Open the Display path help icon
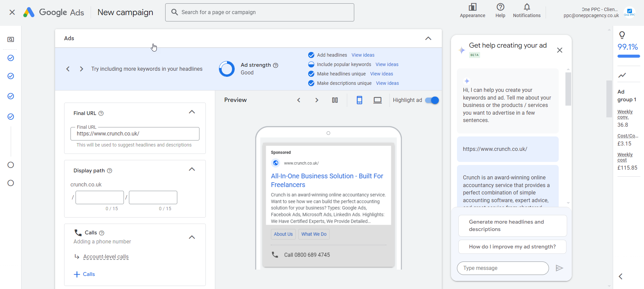This screenshot has height=289, width=644. click(x=109, y=171)
